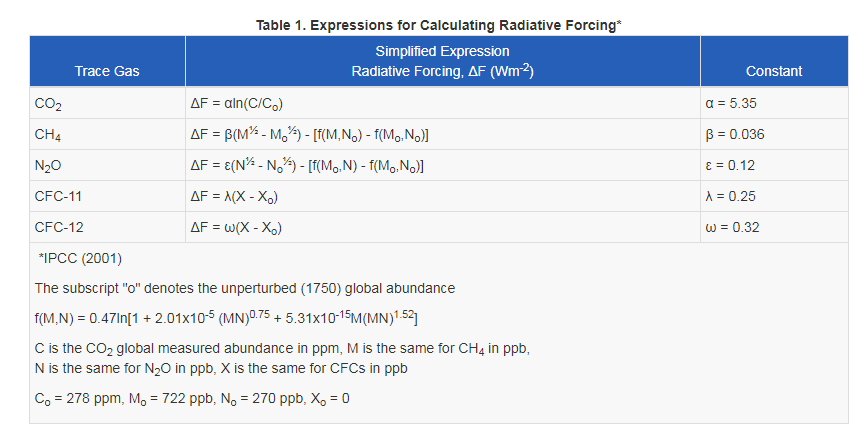
Task: Click the Constant column header
Action: pyautogui.click(x=774, y=71)
